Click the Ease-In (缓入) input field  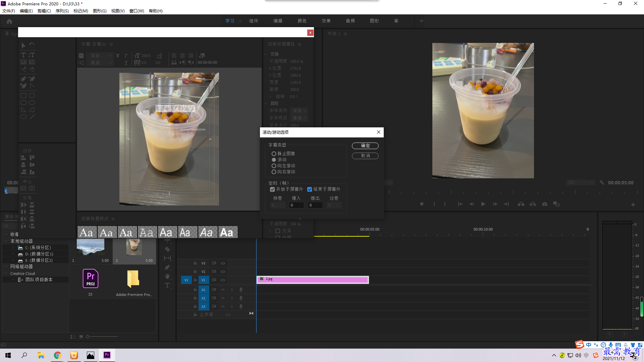coord(297,205)
